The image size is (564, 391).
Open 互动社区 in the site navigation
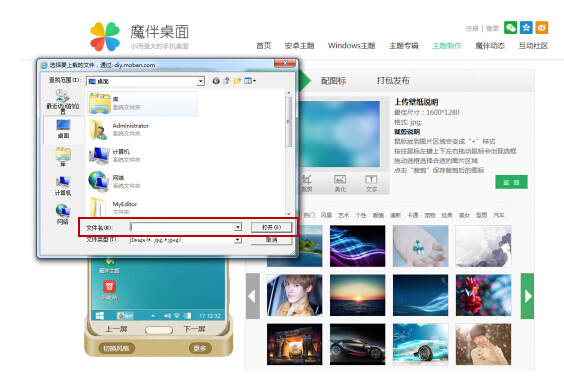point(533,46)
